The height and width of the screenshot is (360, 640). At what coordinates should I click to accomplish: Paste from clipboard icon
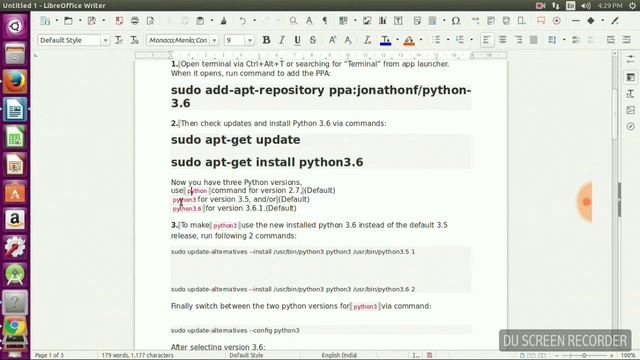click(200, 21)
